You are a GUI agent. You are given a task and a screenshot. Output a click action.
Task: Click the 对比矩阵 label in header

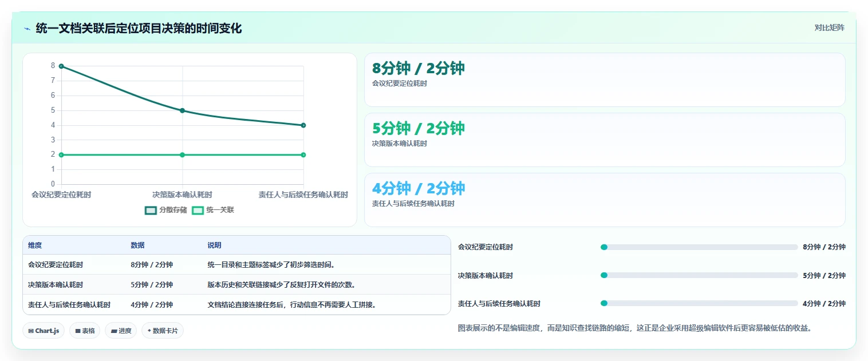[829, 27]
